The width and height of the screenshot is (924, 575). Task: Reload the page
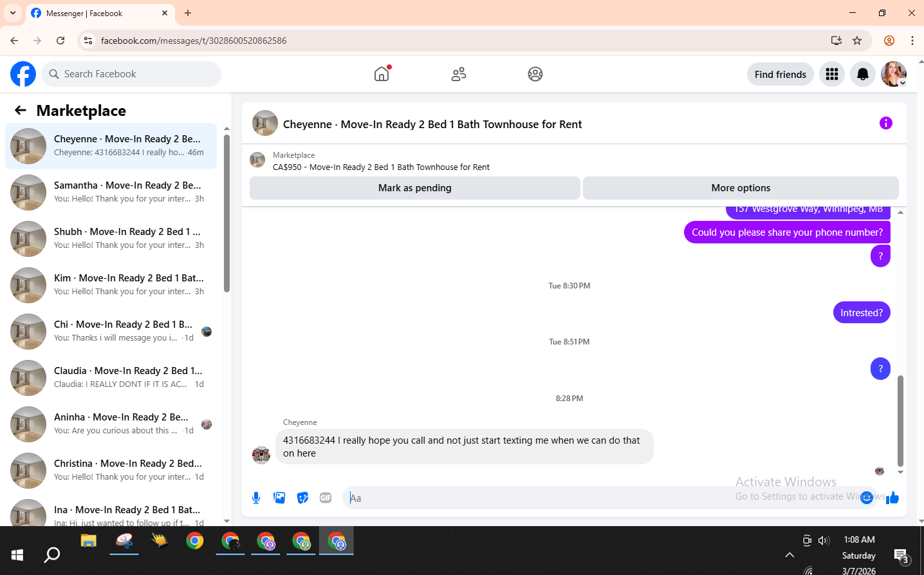pyautogui.click(x=60, y=41)
